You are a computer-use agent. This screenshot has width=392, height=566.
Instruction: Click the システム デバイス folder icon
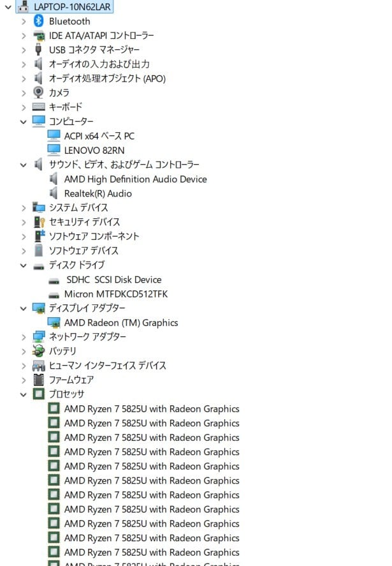[x=39, y=207]
